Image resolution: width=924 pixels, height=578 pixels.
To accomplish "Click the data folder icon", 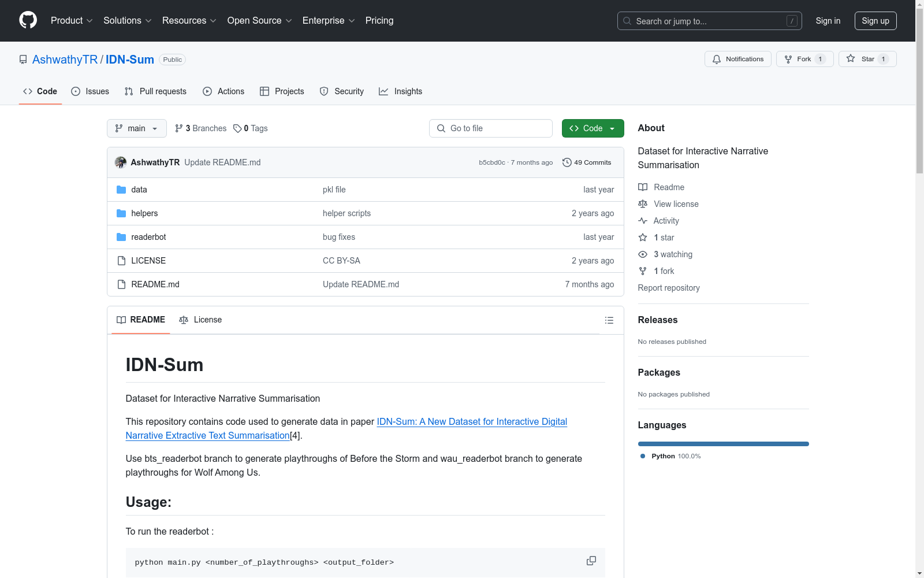I will pyautogui.click(x=121, y=190).
